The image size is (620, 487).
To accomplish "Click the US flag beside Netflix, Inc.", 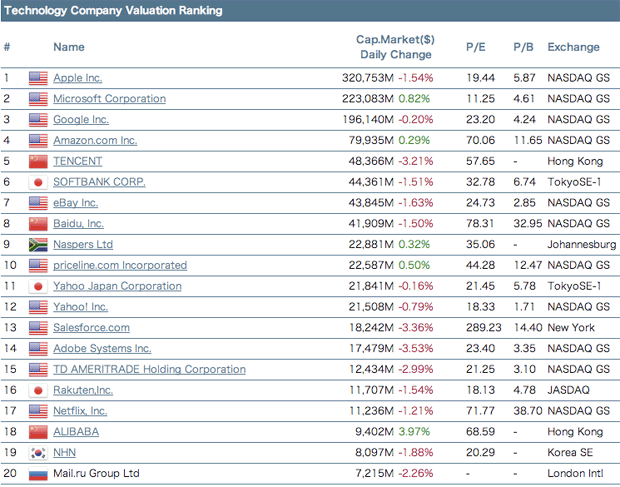I will tap(38, 411).
